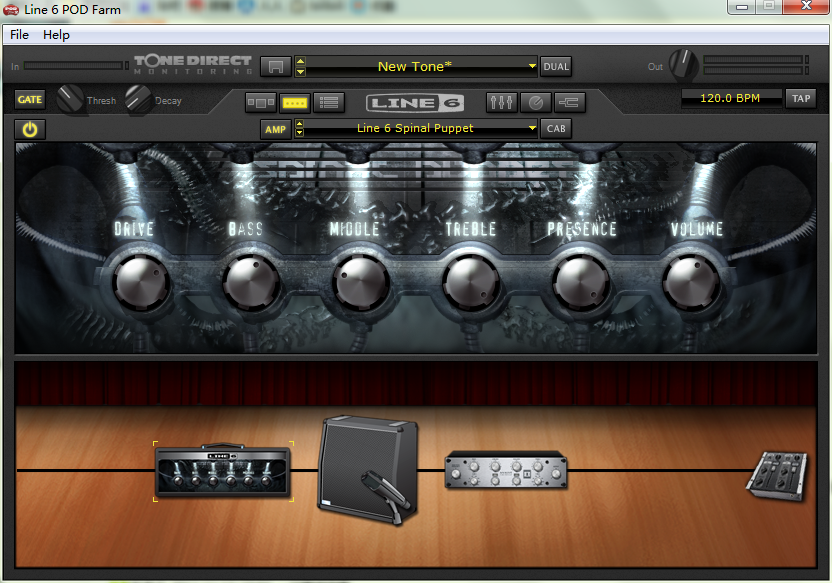Close the POD Farm window
This screenshot has width=832, height=583.
pos(806,6)
